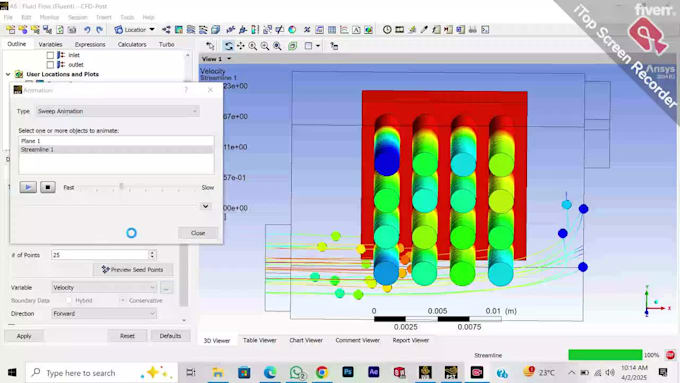Collapse User Locations and Plots tree

tap(8, 74)
